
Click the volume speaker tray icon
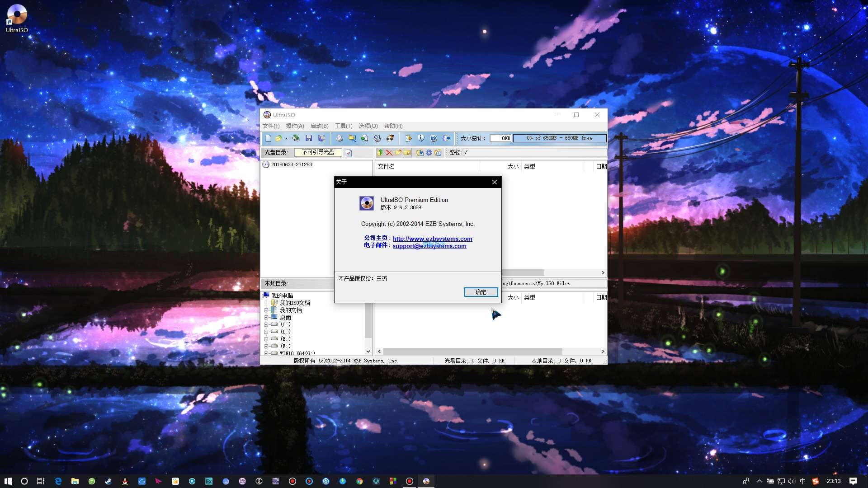pos(792,481)
